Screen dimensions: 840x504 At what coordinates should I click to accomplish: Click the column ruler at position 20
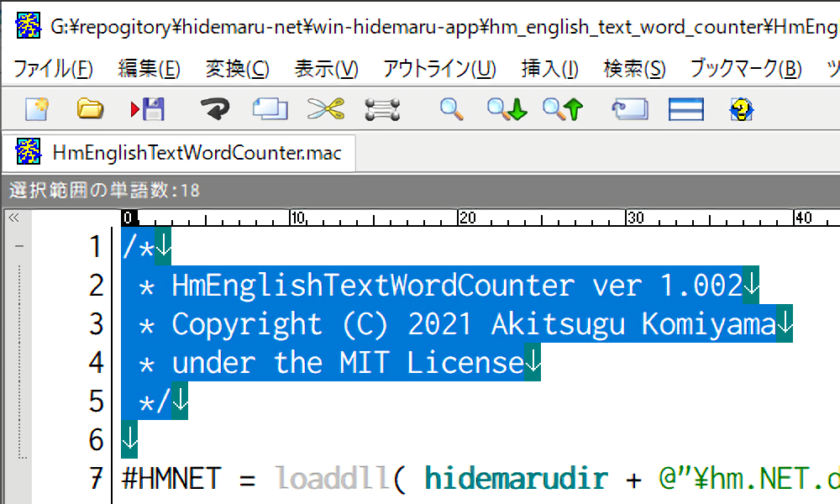[466, 218]
